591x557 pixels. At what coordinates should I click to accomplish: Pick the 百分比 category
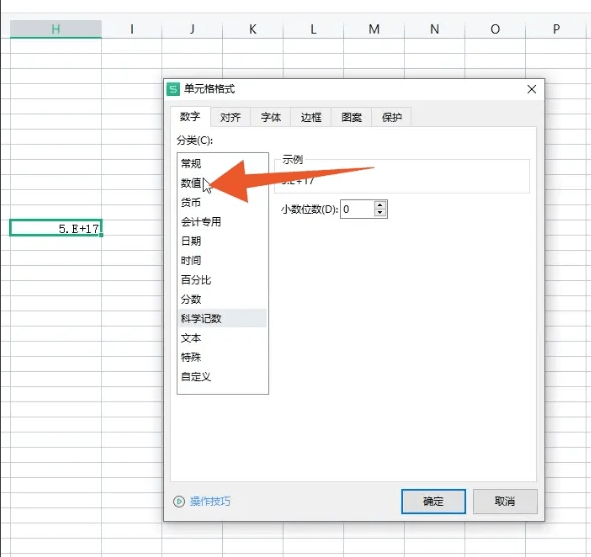click(222, 280)
